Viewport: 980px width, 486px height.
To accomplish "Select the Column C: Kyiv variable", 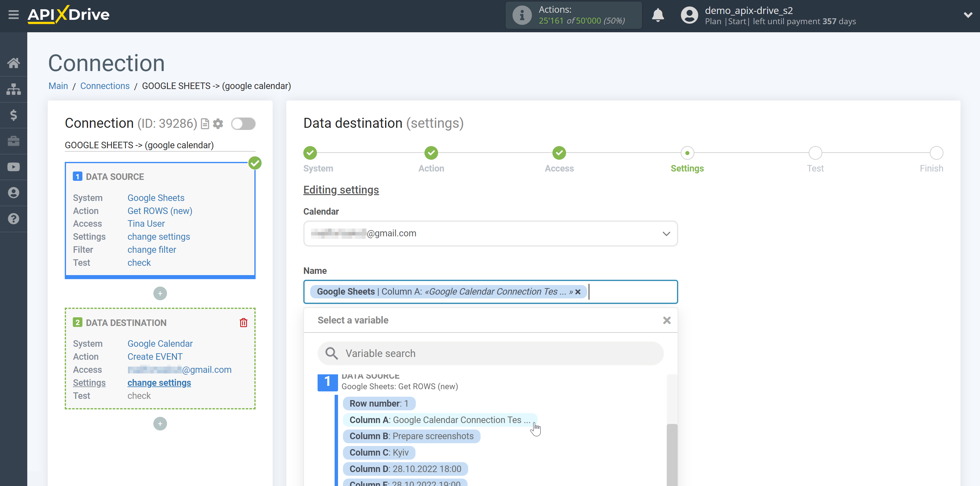I will coord(379,453).
